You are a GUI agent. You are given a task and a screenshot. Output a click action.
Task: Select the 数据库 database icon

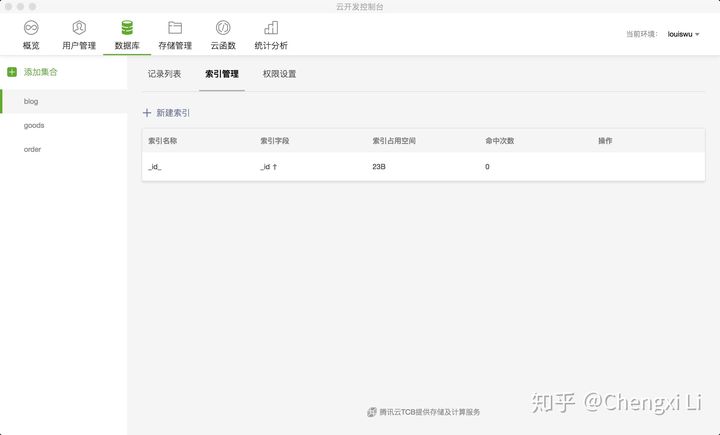pyautogui.click(x=127, y=28)
